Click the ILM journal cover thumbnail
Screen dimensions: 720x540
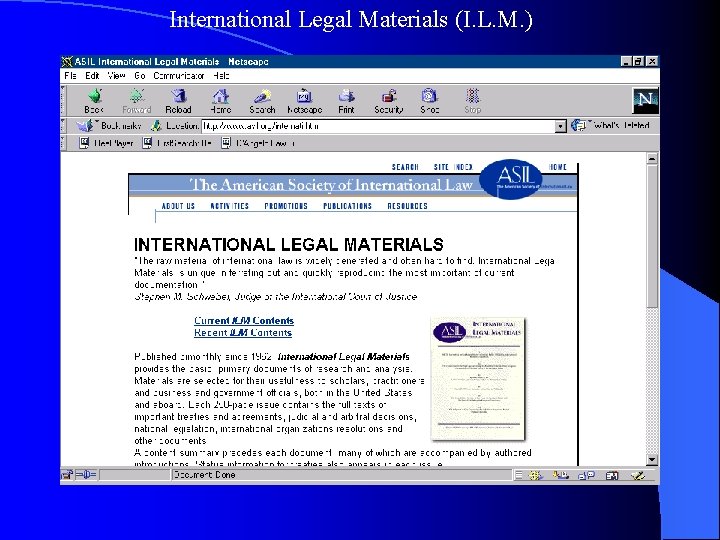[x=478, y=378]
